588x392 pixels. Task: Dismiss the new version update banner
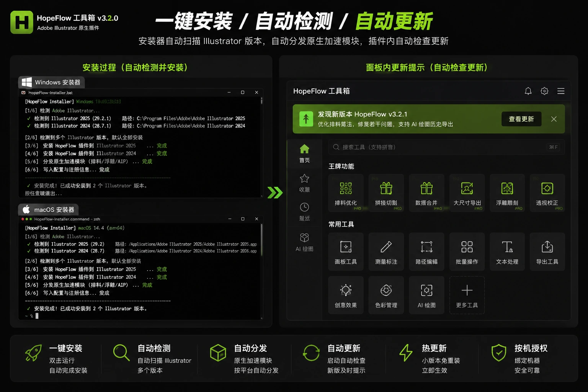tap(554, 119)
